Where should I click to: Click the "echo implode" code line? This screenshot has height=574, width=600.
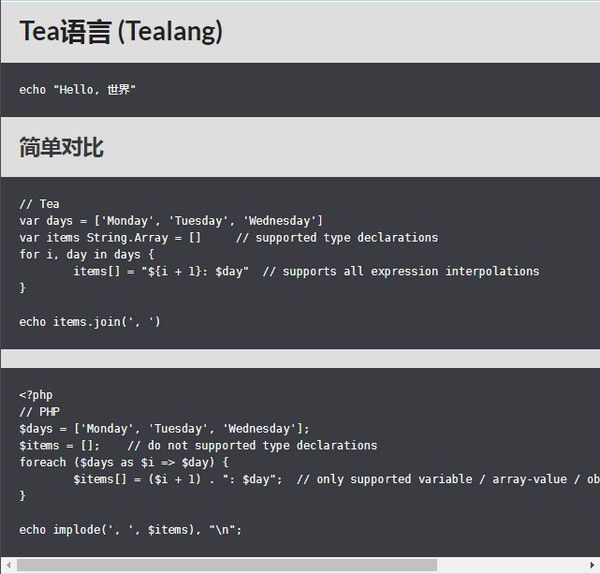click(130, 530)
